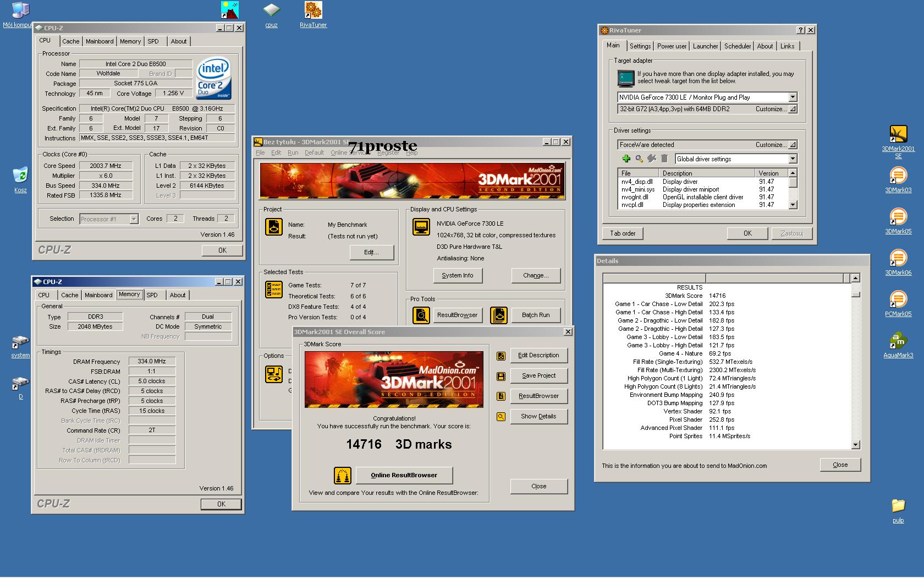Click the trash delete icon in RivaTuner
Image resolution: width=924 pixels, height=578 pixels.
[x=664, y=159]
